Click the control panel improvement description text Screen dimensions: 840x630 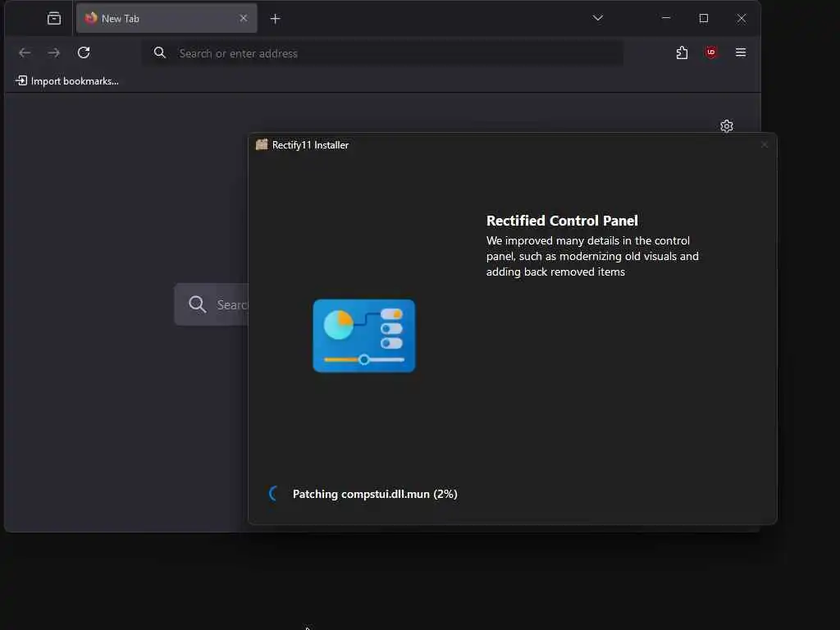pyautogui.click(x=592, y=256)
